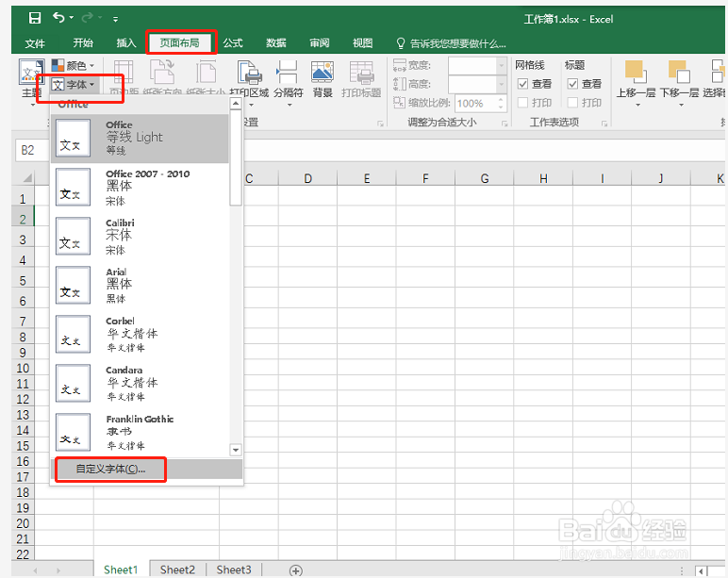Select column H header

543,179
